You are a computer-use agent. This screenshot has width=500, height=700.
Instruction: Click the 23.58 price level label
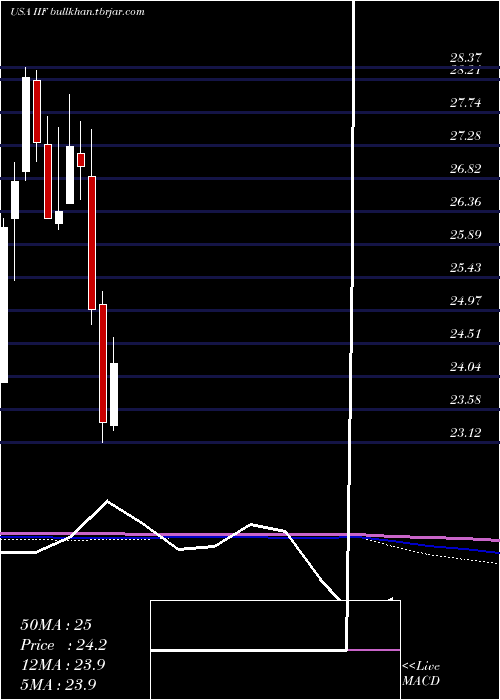[466, 400]
